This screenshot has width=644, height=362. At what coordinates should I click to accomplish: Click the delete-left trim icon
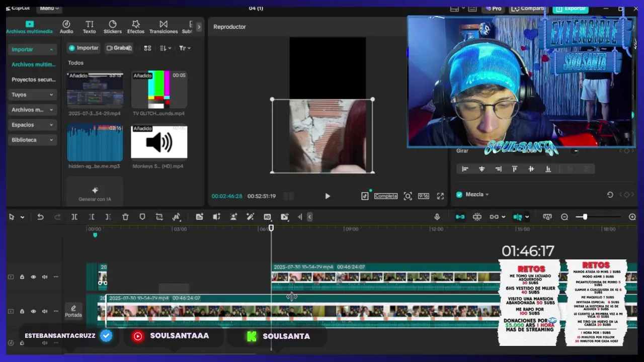92,217
